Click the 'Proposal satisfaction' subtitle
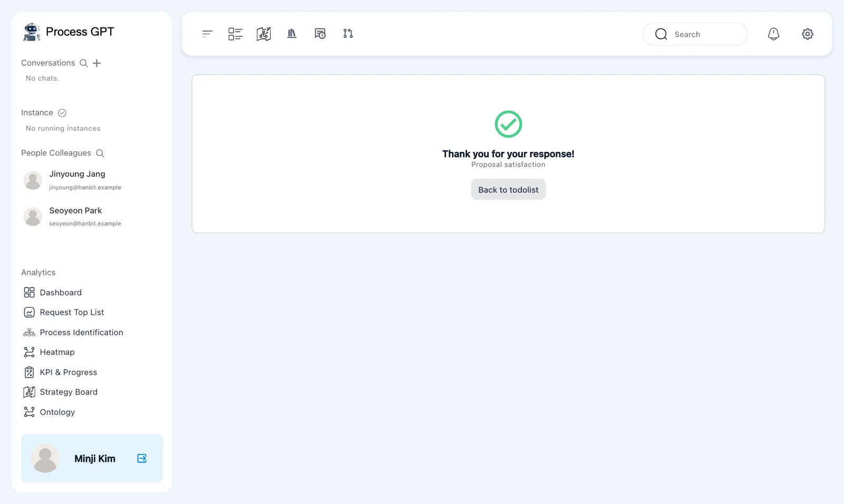 point(509,165)
